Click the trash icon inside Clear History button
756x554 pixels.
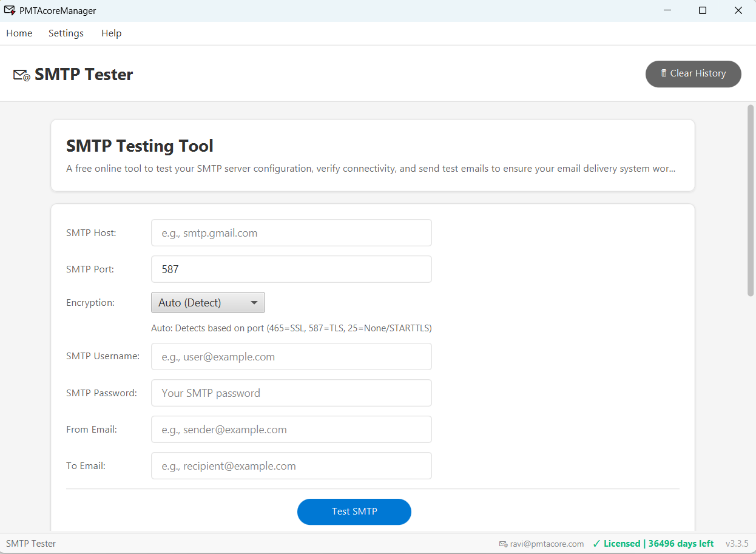coord(663,73)
